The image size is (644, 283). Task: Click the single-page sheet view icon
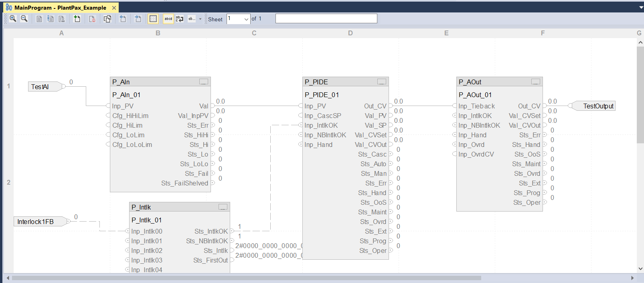(x=39, y=19)
